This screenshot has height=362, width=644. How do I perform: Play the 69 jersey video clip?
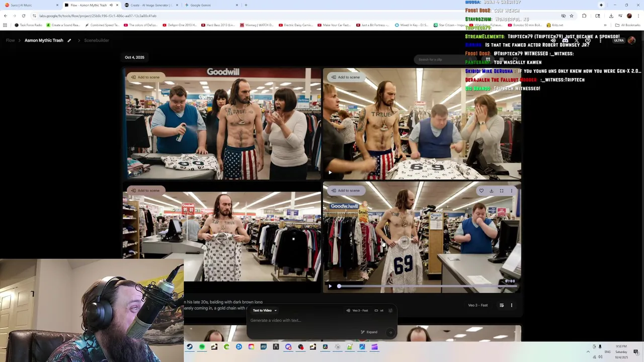pyautogui.click(x=330, y=286)
